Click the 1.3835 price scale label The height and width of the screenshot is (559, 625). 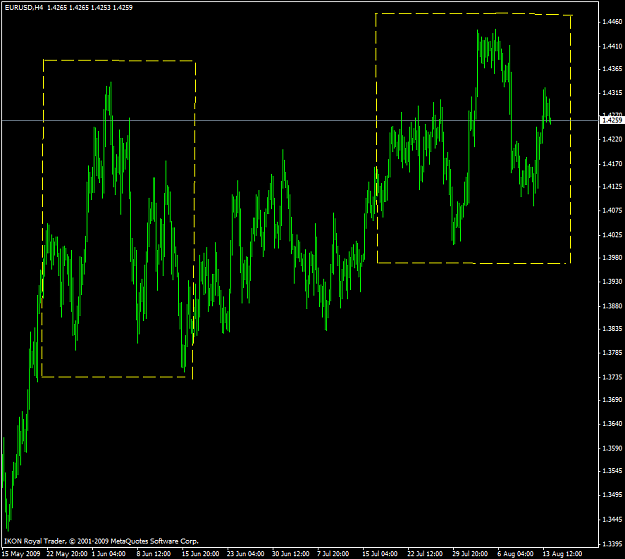[612, 329]
